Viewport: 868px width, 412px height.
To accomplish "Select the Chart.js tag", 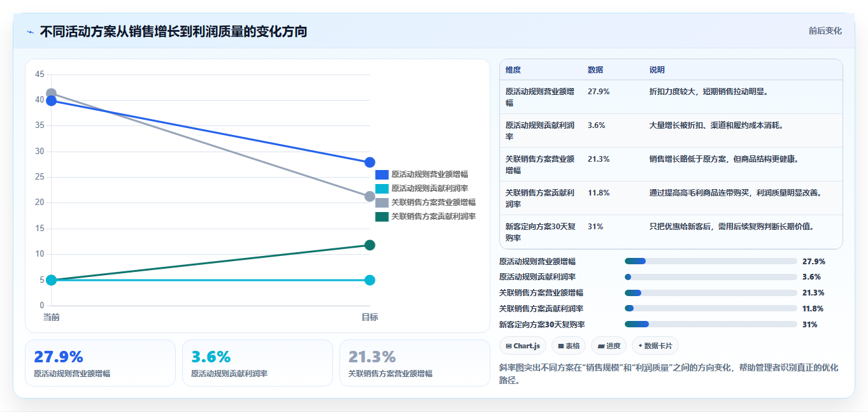I will [523, 346].
